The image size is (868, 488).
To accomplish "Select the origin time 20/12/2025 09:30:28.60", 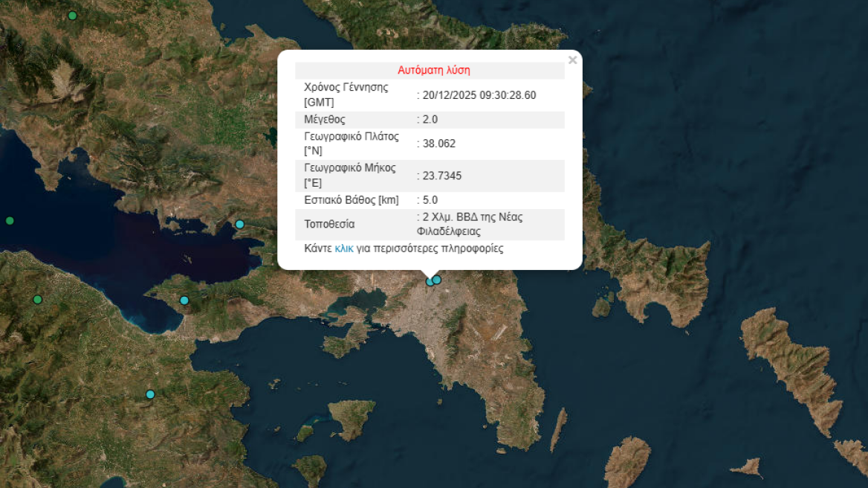I will tap(480, 95).
